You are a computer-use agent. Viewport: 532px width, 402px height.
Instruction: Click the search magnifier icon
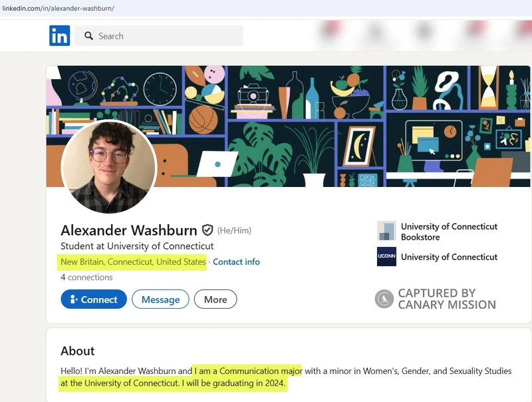(88, 36)
